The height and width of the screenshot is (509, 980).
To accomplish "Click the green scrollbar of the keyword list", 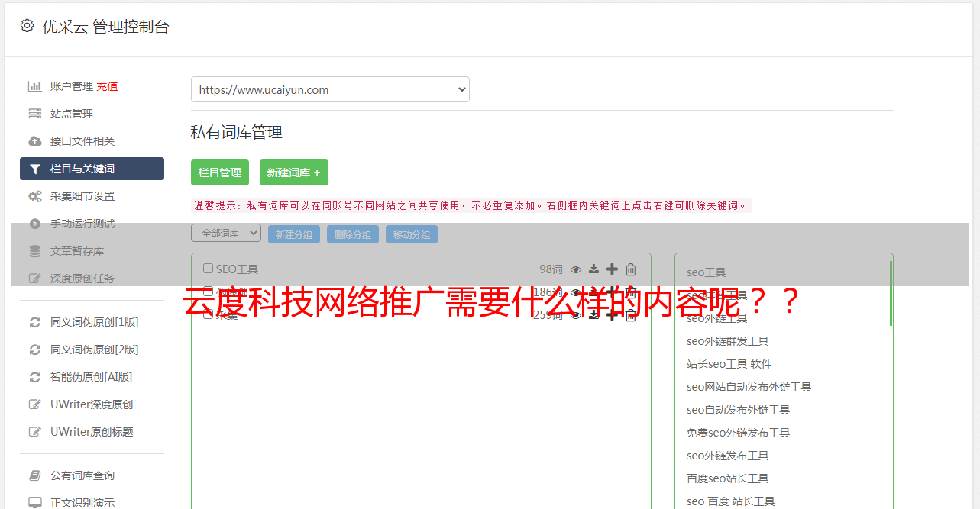I will [x=891, y=293].
